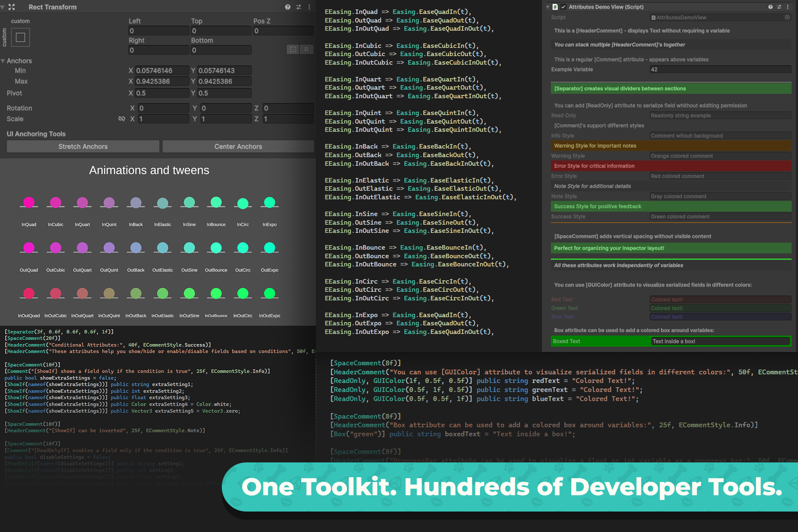Open Attributes Demo View three-dot menu

click(788, 7)
